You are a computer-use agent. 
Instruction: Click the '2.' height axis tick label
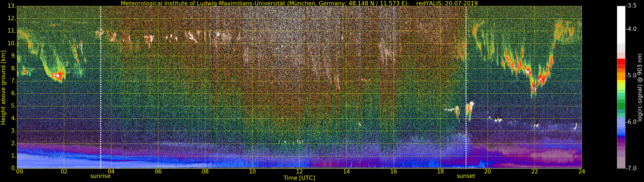(x=13, y=143)
